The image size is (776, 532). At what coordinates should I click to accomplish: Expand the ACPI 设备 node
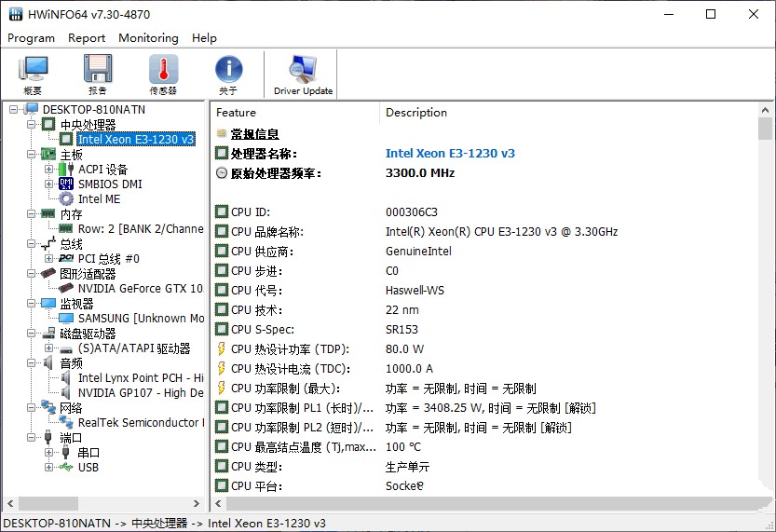(x=48, y=170)
